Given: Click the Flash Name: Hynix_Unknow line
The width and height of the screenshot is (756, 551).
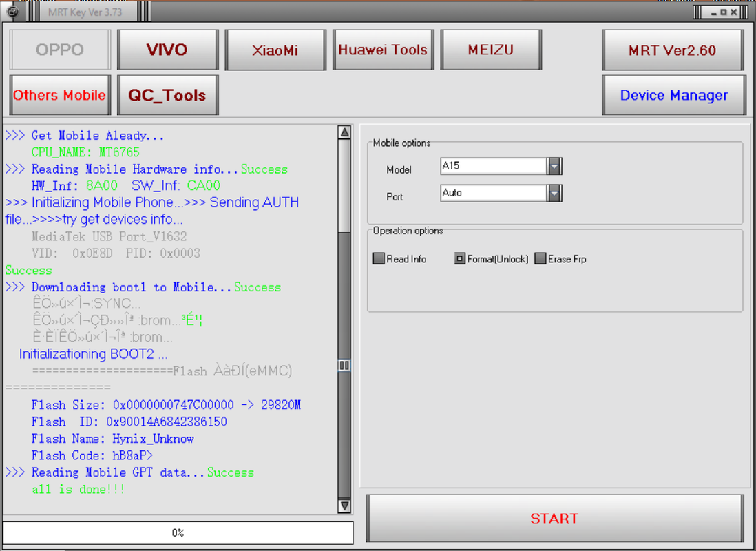Looking at the screenshot, I should click(113, 439).
